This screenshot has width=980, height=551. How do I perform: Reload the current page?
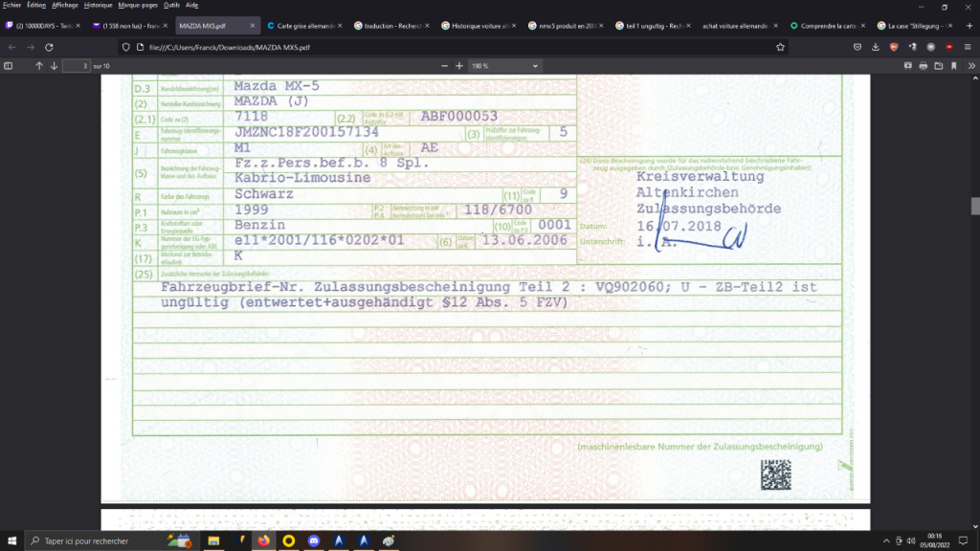click(x=49, y=47)
